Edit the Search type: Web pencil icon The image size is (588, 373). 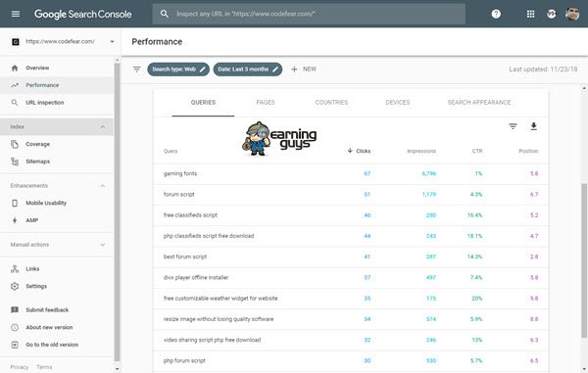pyautogui.click(x=203, y=70)
